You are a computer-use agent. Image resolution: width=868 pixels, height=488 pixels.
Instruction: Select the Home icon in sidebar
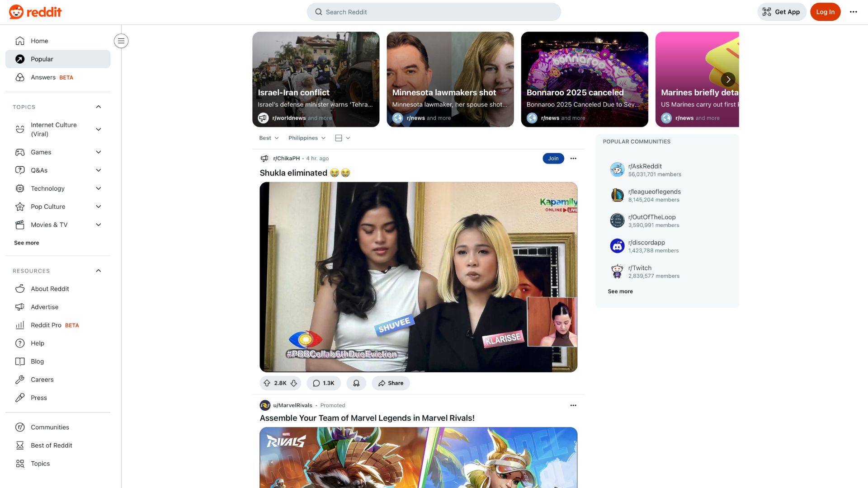tap(20, 41)
